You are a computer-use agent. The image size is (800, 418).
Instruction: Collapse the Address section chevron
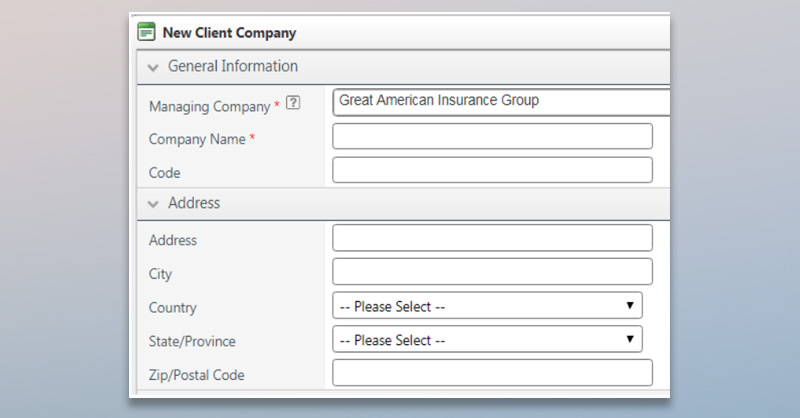(x=153, y=203)
